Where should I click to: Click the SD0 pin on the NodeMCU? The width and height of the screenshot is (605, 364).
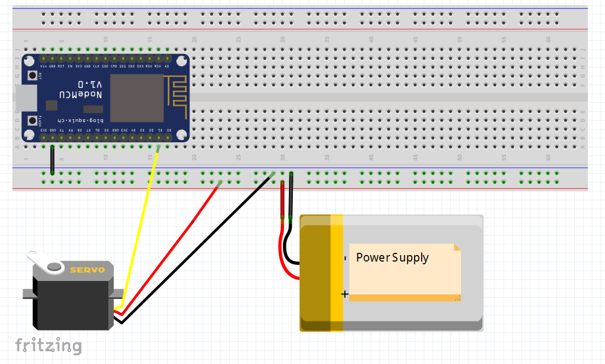[105, 59]
